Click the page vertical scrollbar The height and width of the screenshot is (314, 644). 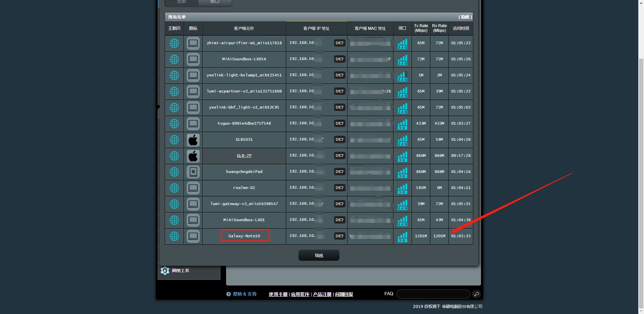coord(641,157)
